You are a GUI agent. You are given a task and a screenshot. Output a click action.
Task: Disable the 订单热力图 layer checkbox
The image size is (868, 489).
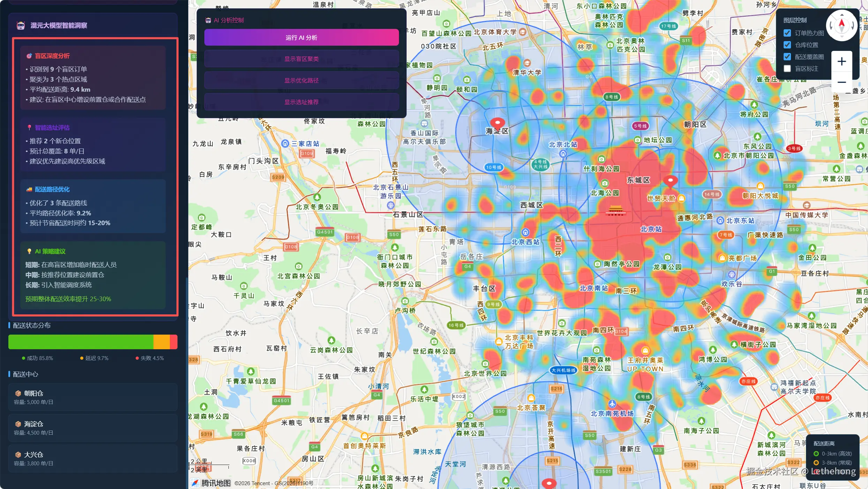(x=787, y=33)
